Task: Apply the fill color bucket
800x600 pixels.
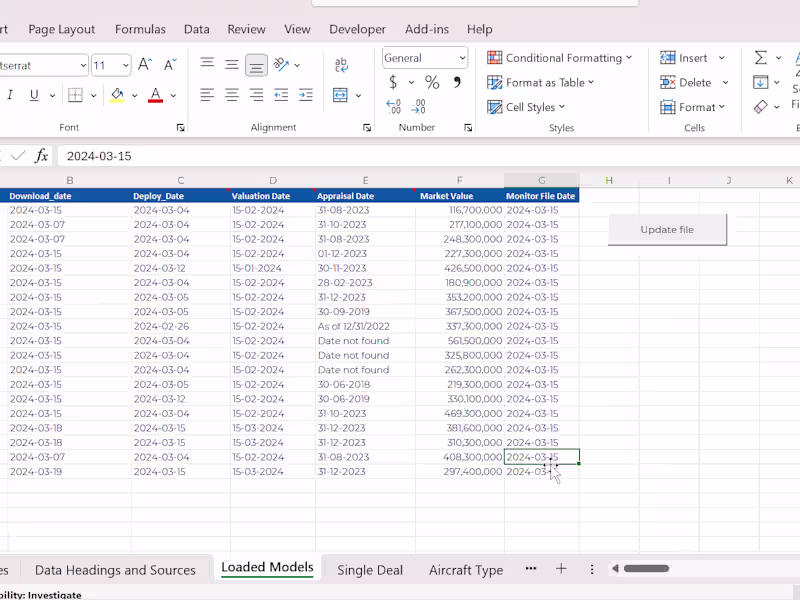Action: pyautogui.click(x=117, y=95)
